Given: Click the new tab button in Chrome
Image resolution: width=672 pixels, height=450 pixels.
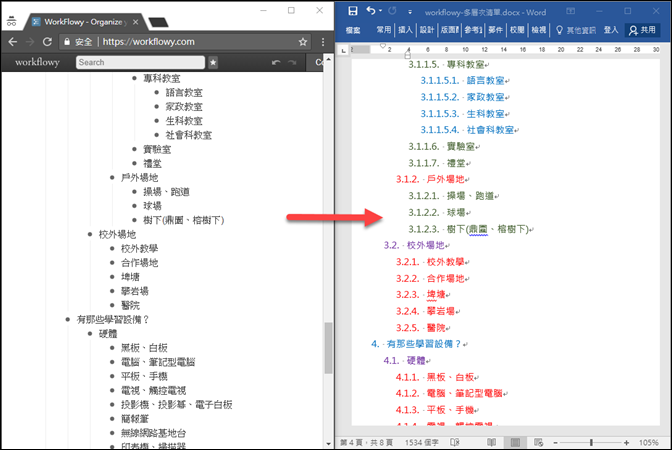Looking at the screenshot, I should (158, 22).
